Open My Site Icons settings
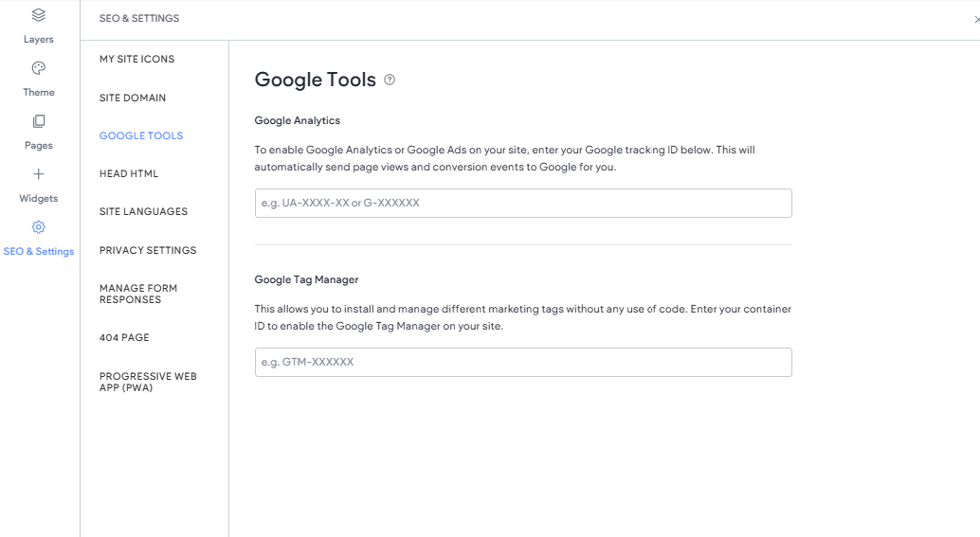The height and width of the screenshot is (537, 980). [x=136, y=60]
